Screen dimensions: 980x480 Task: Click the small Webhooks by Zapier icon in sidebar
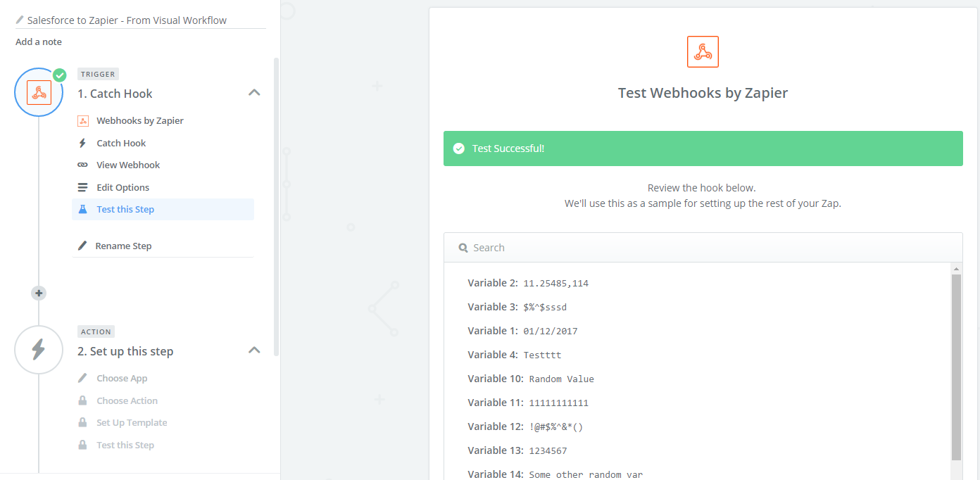coord(83,120)
